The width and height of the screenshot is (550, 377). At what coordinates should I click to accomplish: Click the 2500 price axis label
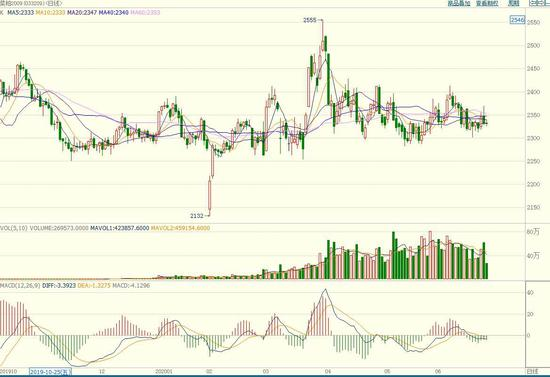(x=533, y=46)
